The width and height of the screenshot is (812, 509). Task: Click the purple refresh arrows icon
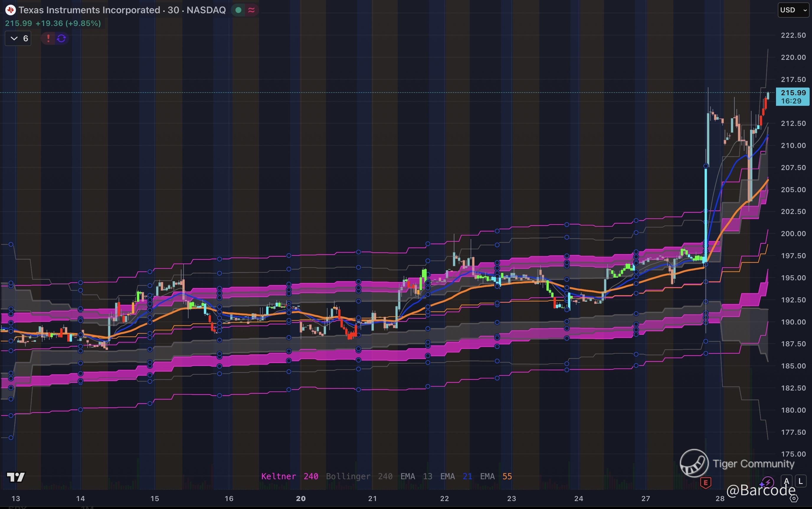tap(61, 38)
